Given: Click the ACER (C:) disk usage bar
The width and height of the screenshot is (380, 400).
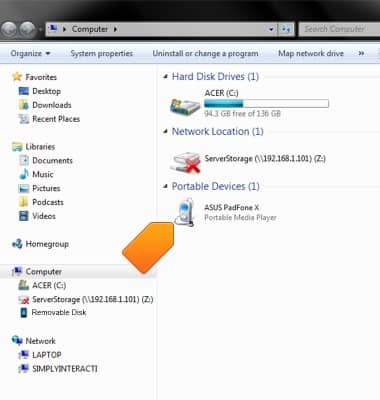Looking at the screenshot, I should click(x=266, y=103).
